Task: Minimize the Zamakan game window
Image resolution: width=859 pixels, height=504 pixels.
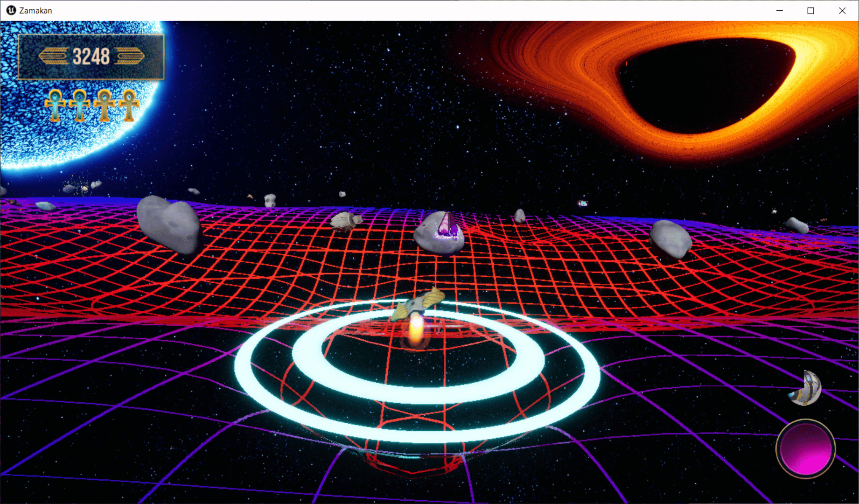Action: (779, 10)
